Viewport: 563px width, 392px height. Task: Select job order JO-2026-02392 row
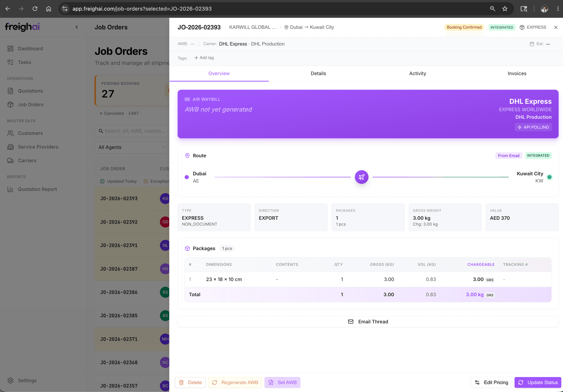click(132, 222)
